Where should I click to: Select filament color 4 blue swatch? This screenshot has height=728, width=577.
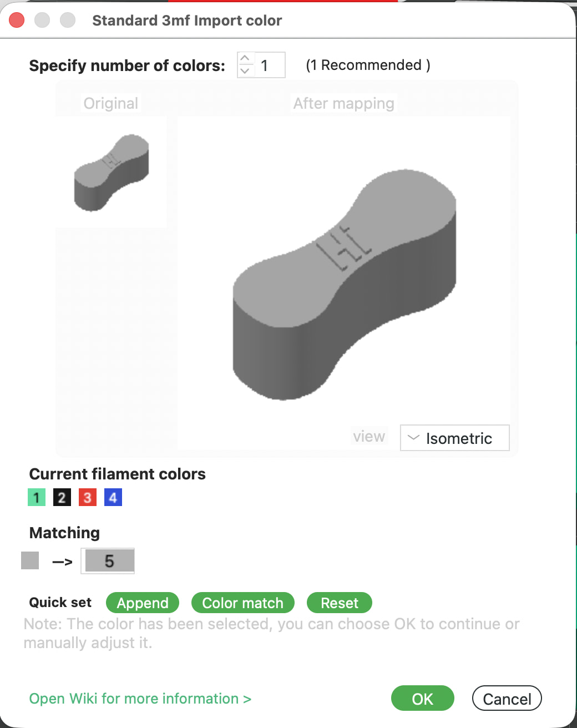113,497
